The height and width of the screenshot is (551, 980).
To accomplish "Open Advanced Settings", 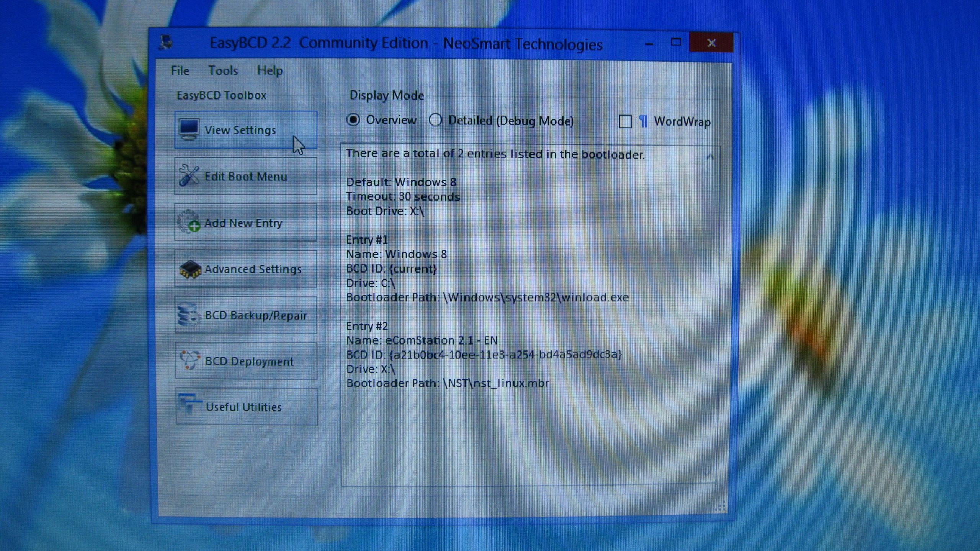I will [246, 269].
